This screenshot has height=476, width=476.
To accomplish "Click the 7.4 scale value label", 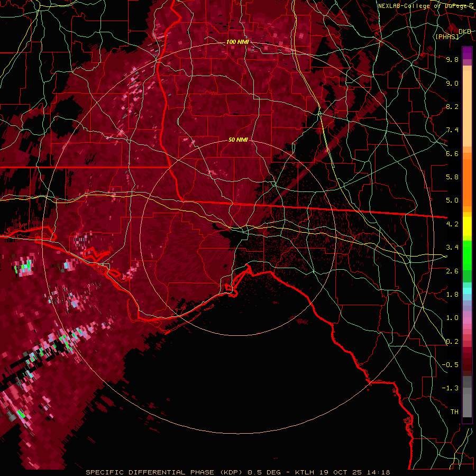I will click(452, 130).
